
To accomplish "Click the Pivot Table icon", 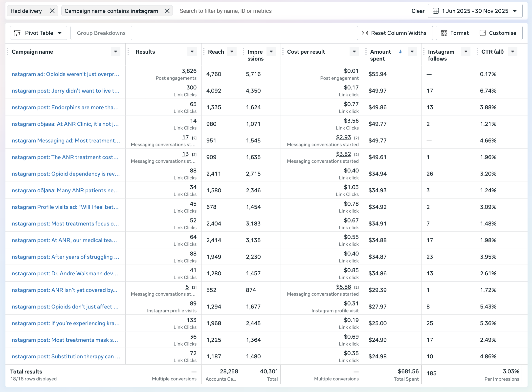I will click(17, 33).
